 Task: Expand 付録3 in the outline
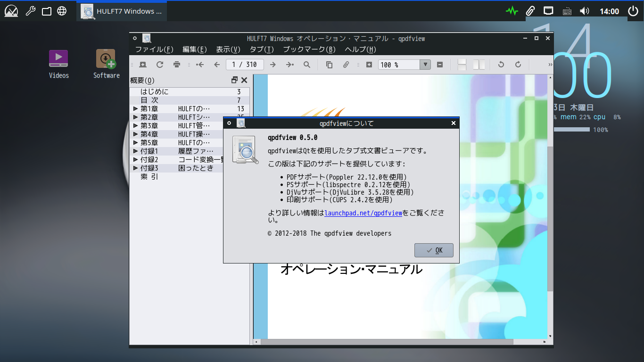(x=136, y=168)
